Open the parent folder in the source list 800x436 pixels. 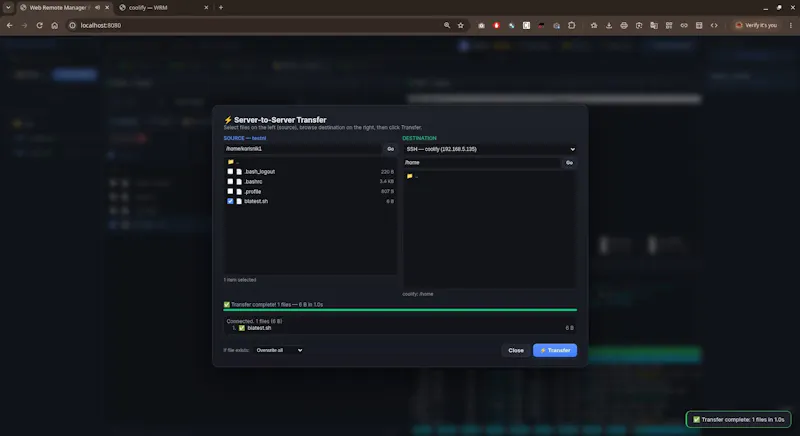pyautogui.click(x=233, y=162)
